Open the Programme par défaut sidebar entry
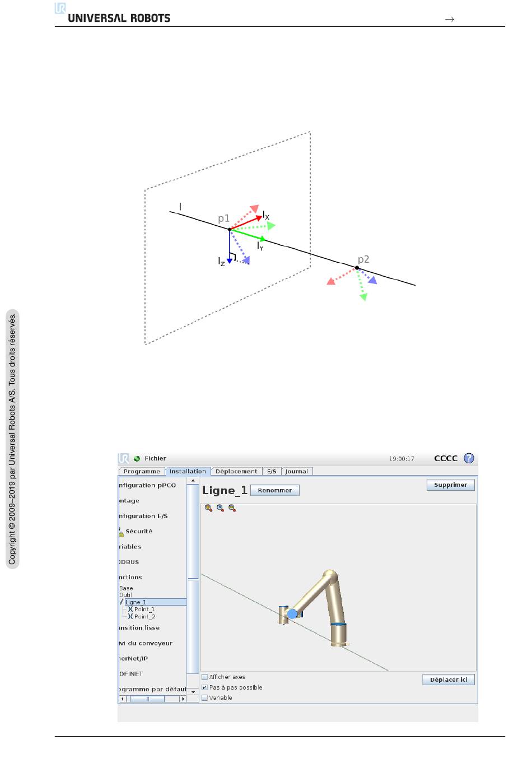Screen dimensions: 532x777 pos(152,690)
